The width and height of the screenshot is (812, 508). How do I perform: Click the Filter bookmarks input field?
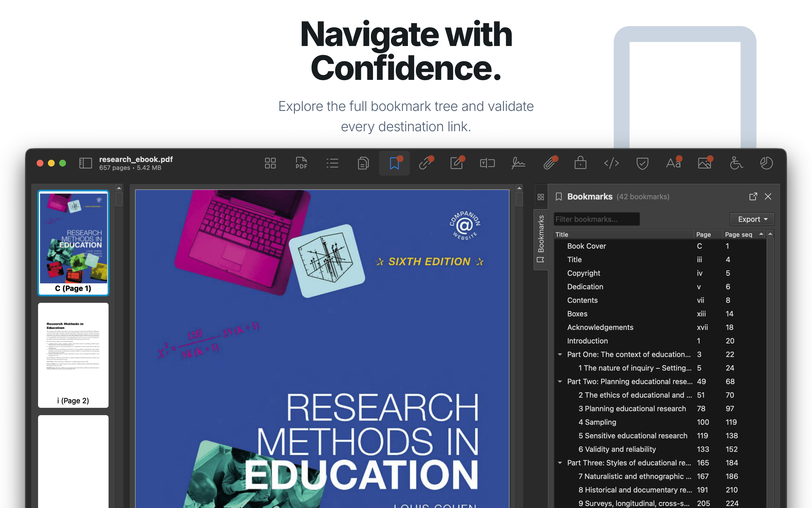click(597, 219)
